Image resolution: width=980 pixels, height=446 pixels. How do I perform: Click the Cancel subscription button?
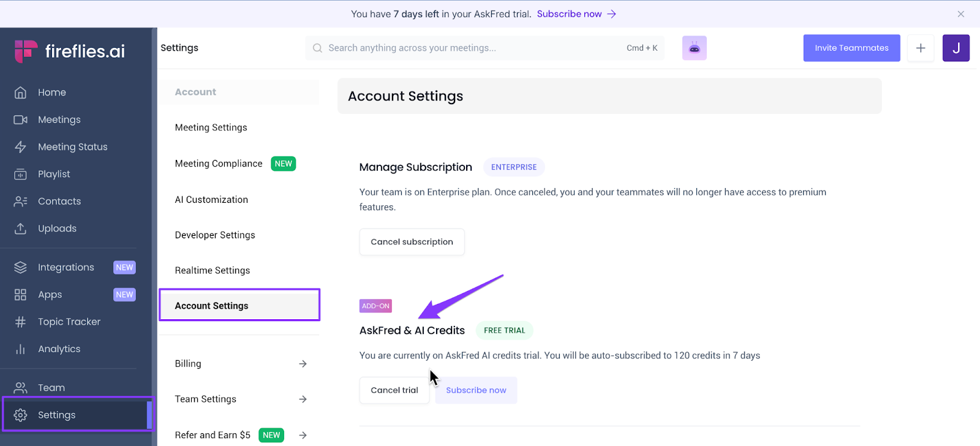pos(412,242)
